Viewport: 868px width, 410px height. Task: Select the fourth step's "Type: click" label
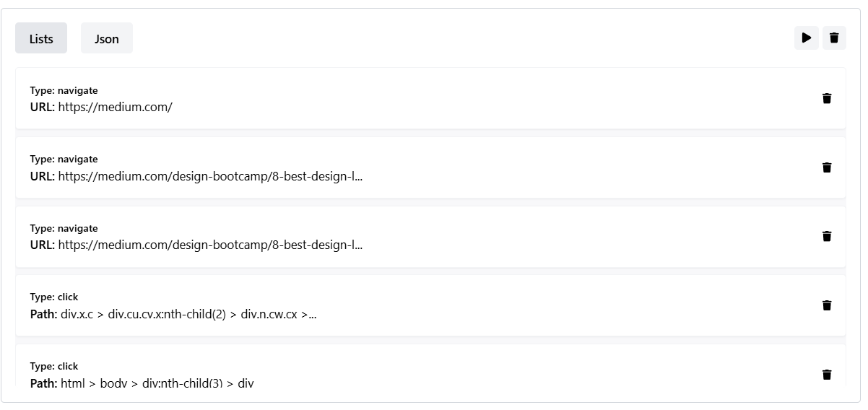54,297
